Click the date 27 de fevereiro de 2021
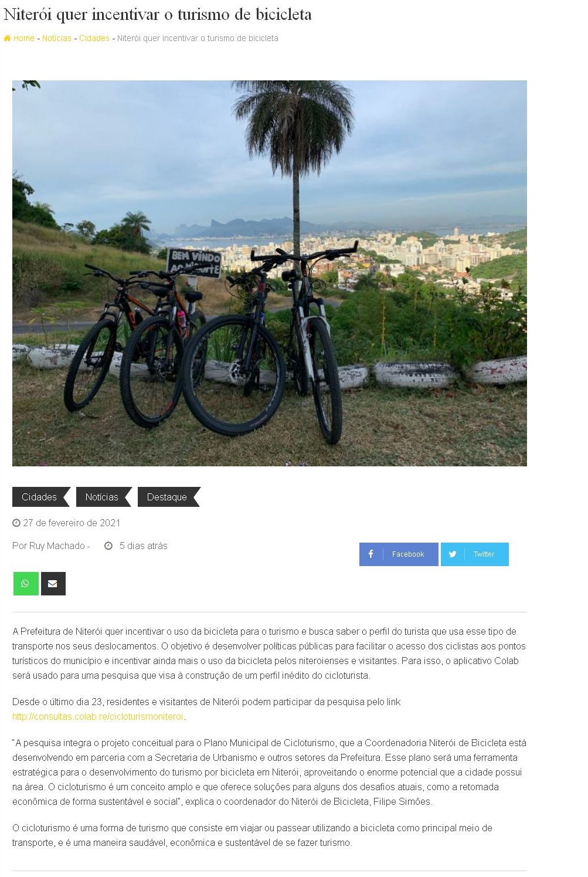Viewport: 588px width, 877px height. [x=72, y=523]
